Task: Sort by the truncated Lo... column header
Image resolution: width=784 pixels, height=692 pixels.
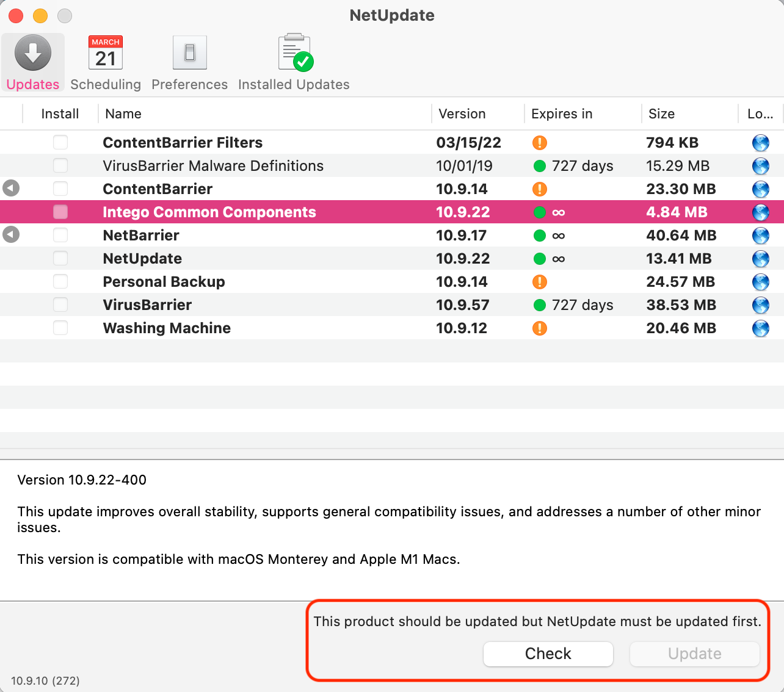Action: [x=761, y=114]
